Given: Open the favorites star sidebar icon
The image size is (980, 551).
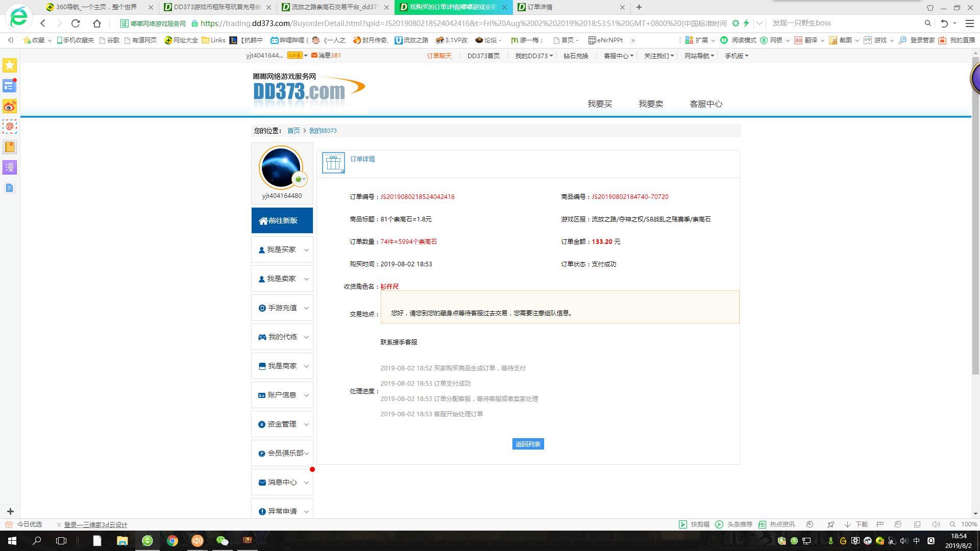Looking at the screenshot, I should point(10,65).
